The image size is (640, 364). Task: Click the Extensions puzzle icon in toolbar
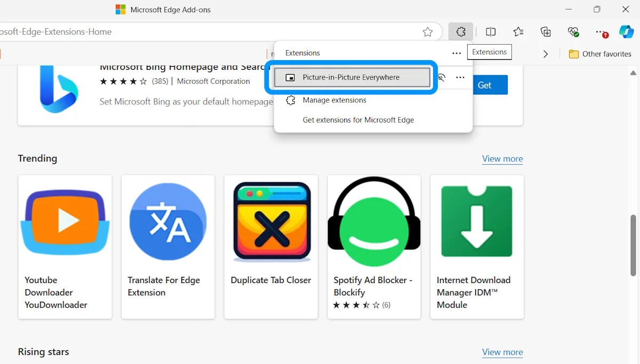click(x=461, y=32)
